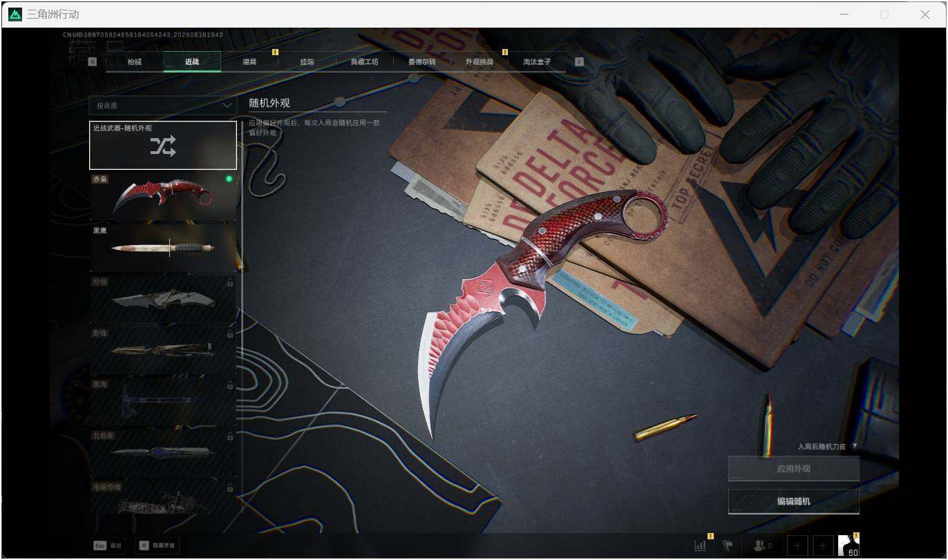Click the first plus squad slot

pos(797,545)
